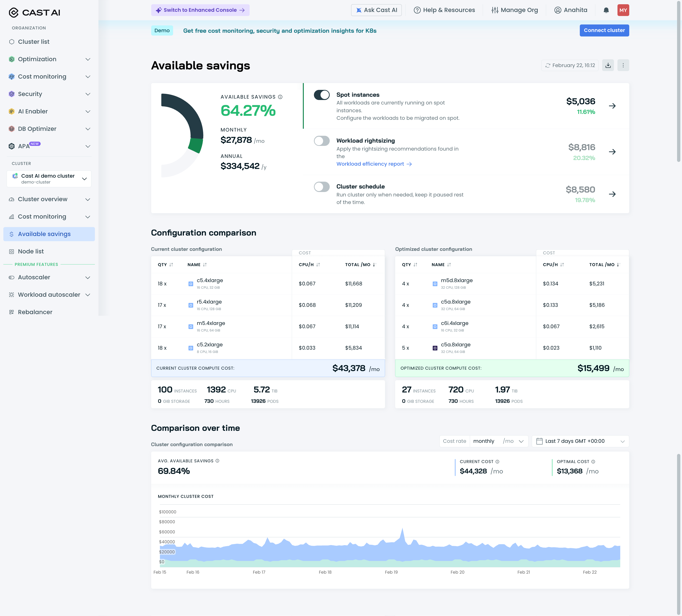Image resolution: width=682 pixels, height=616 pixels.
Task: Open Node list in sidebar
Action: tap(31, 252)
